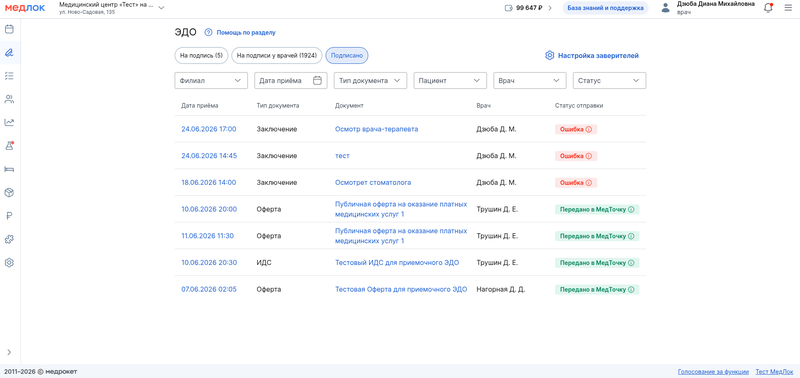Open the ruble finance sidebar icon
Viewport: 800px width, 378px height.
pyautogui.click(x=9, y=216)
